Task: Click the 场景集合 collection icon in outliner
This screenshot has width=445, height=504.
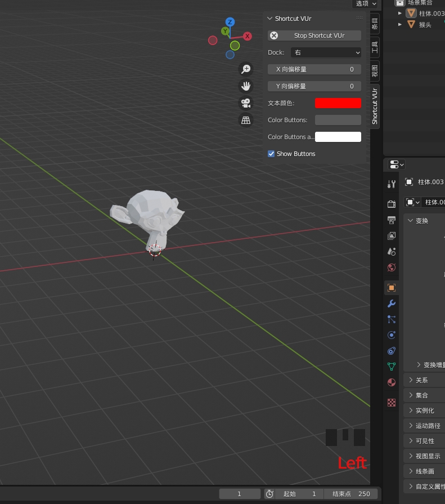Action: tap(400, 3)
